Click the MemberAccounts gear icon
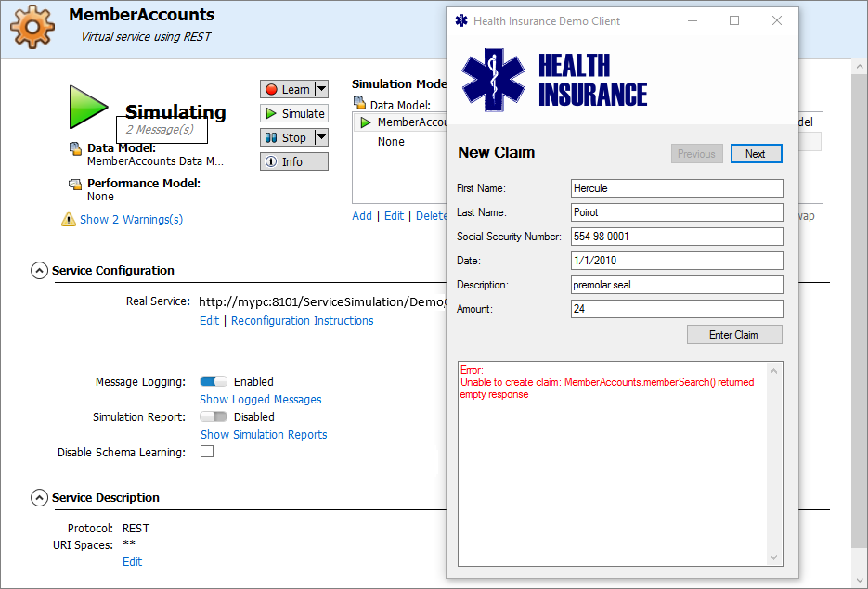 [32, 27]
